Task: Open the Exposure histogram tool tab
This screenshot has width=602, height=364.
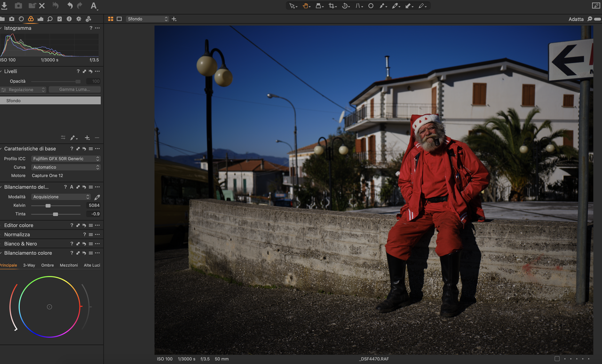Action: 40,19
